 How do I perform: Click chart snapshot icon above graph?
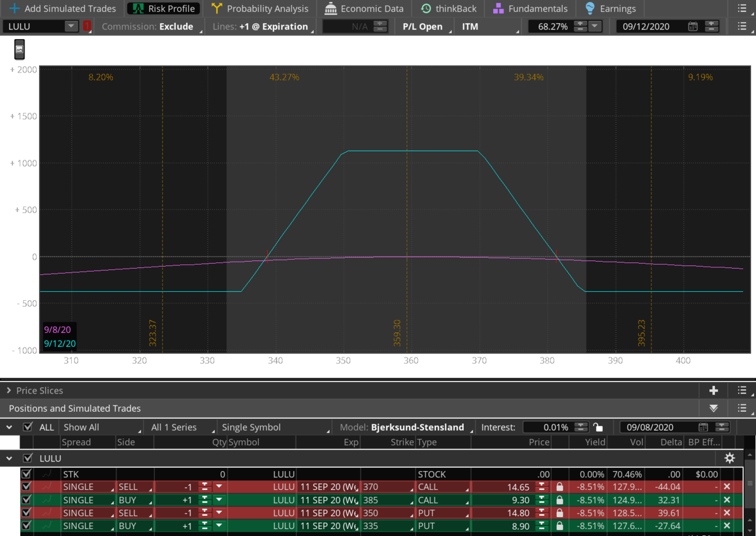[x=20, y=49]
